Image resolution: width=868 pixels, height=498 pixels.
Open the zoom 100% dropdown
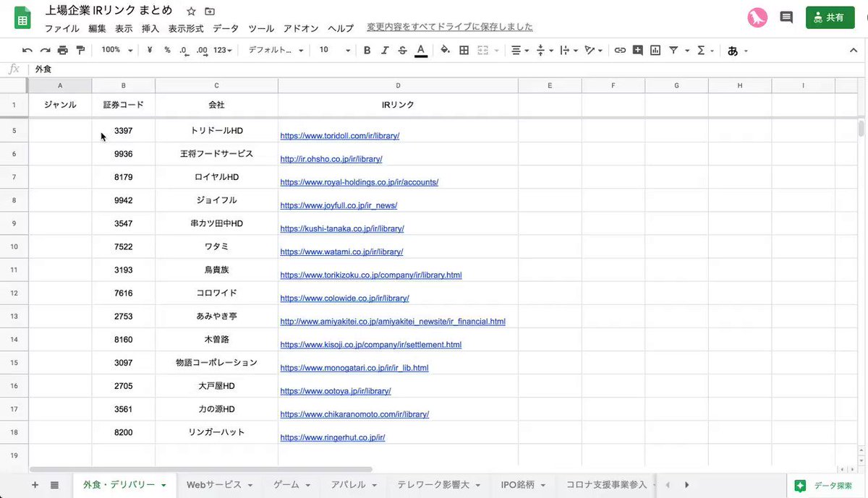point(117,51)
